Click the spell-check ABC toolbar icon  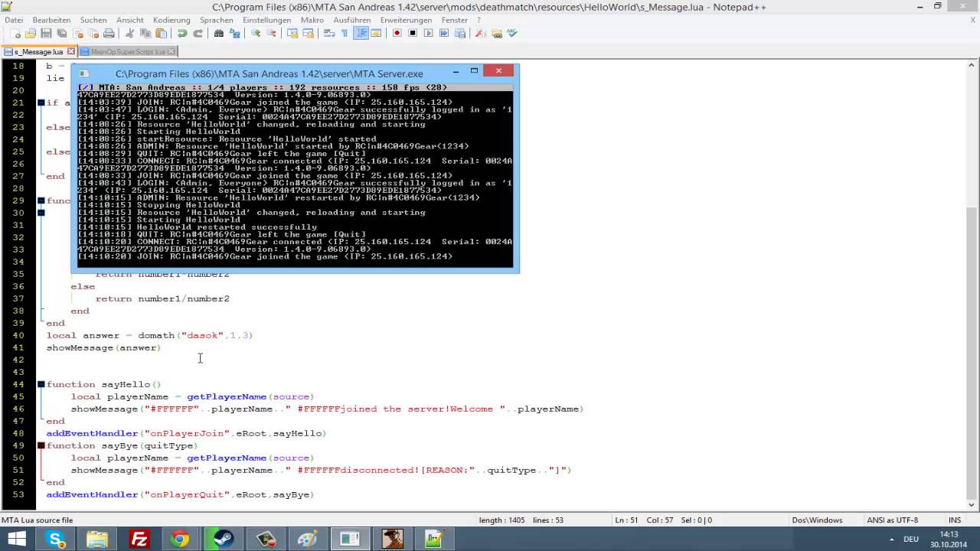coord(512,34)
